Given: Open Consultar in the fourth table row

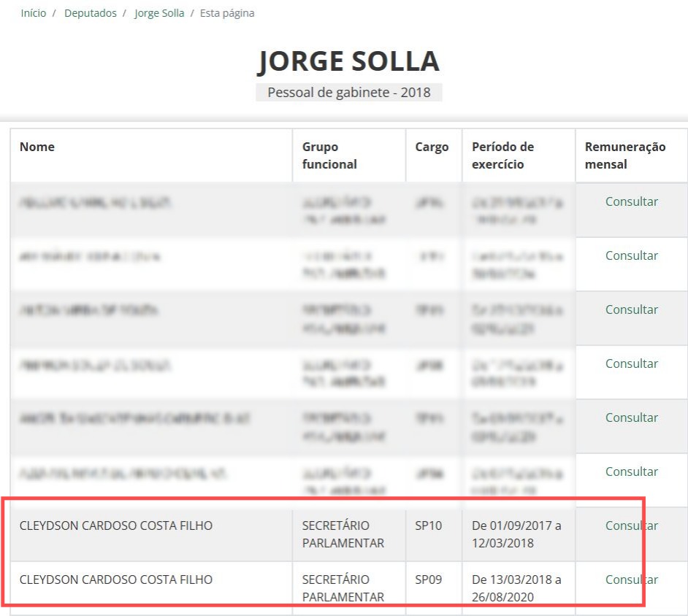Looking at the screenshot, I should coord(631,363).
